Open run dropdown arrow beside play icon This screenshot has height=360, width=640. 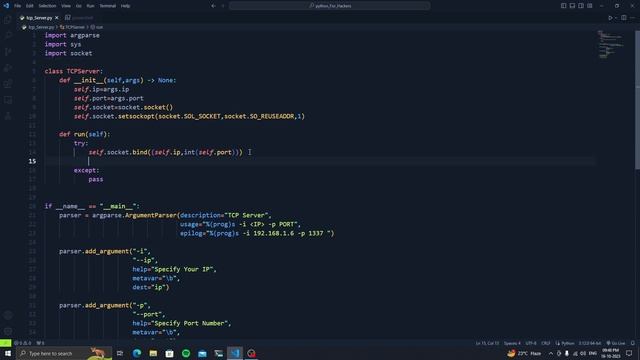[x=616, y=18]
